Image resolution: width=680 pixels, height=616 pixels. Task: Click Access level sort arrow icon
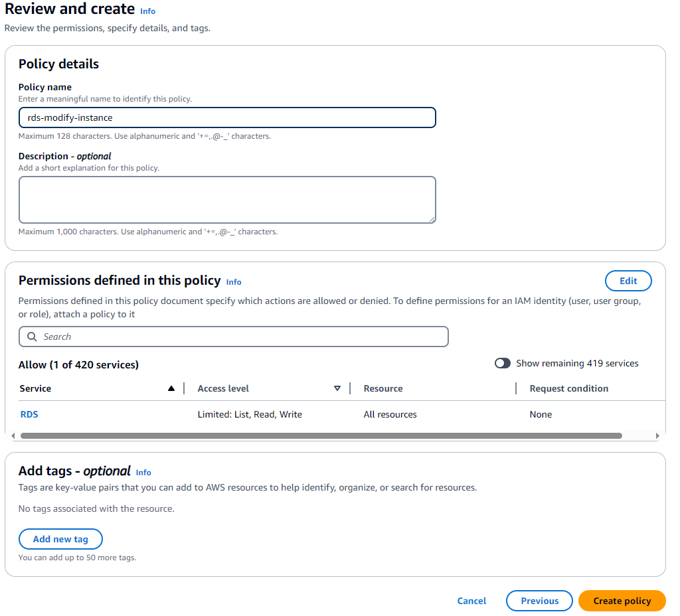pos(337,388)
